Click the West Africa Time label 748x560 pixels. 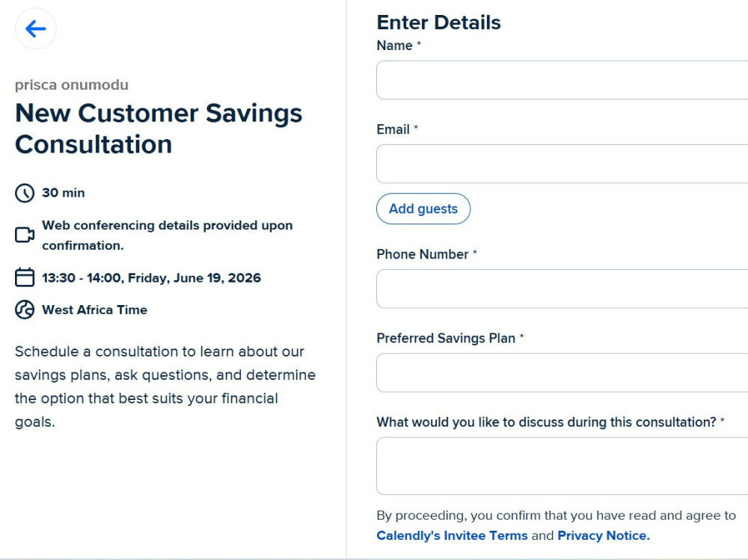click(x=94, y=310)
